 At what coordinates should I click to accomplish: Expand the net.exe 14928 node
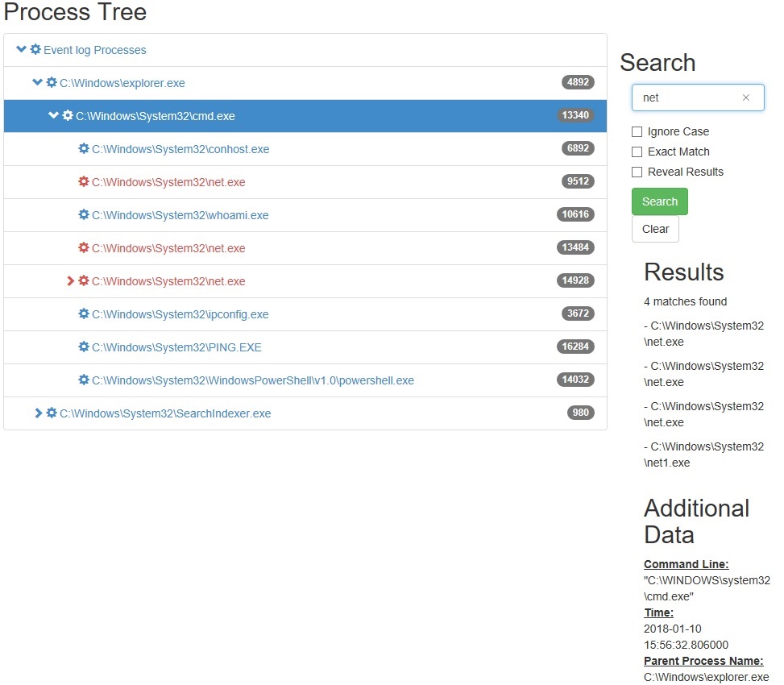70,280
